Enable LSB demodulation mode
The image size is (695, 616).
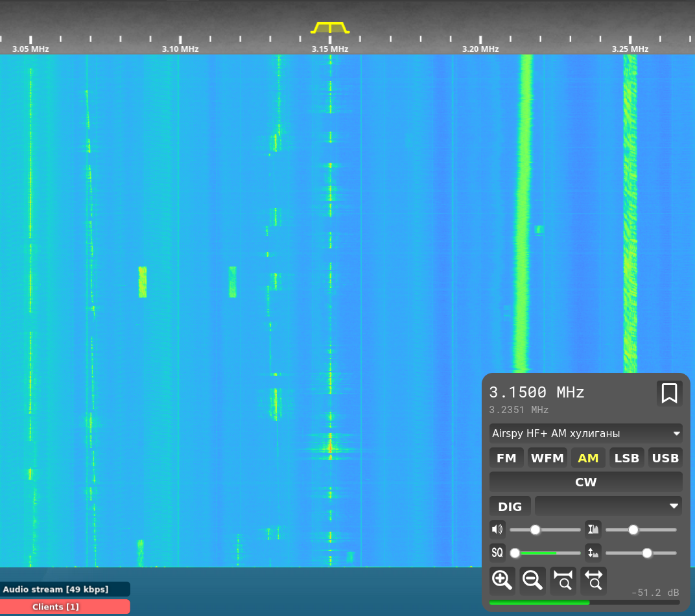click(x=627, y=458)
